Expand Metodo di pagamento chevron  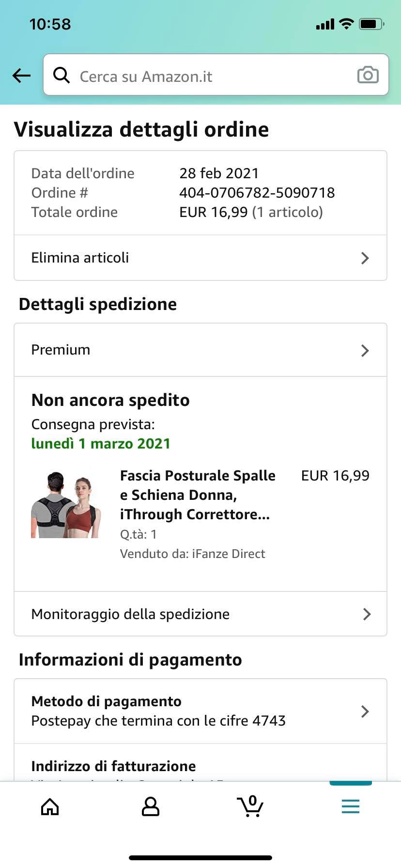tap(365, 711)
